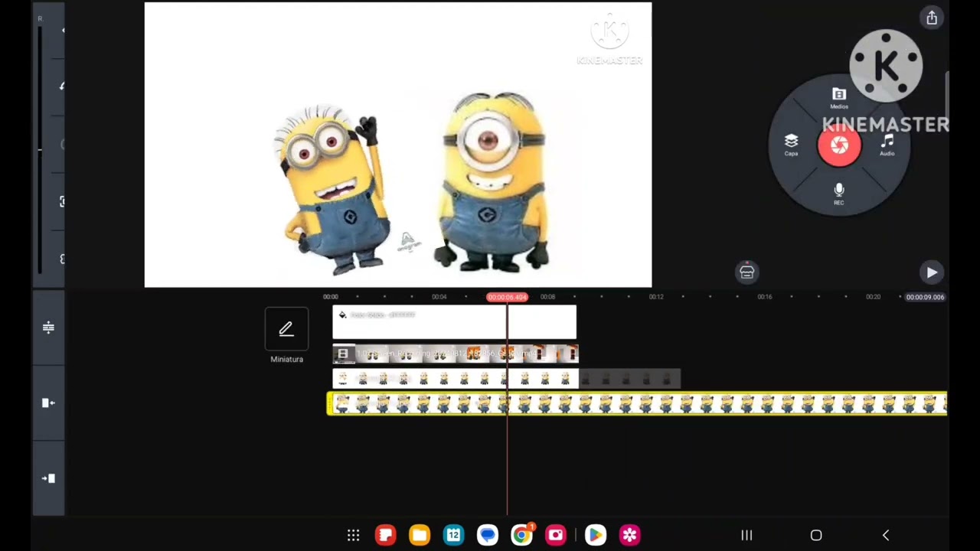Select the Screen Recording video clip

455,354
